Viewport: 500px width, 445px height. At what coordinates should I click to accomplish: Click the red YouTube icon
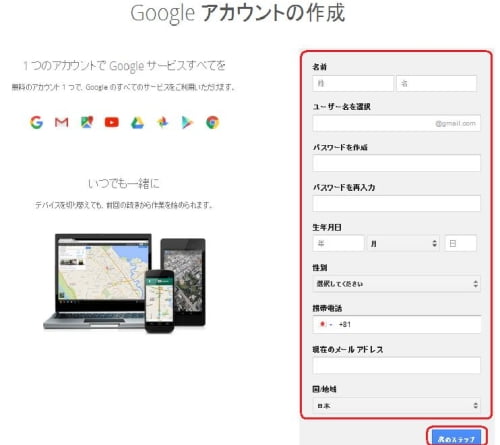112,122
